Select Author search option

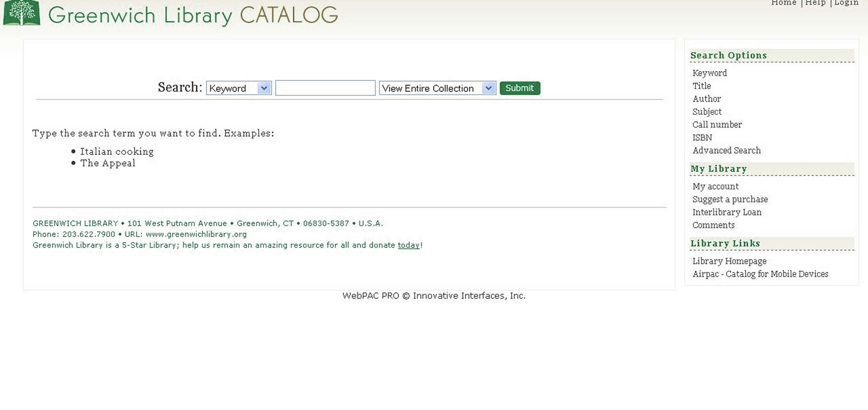pos(707,99)
